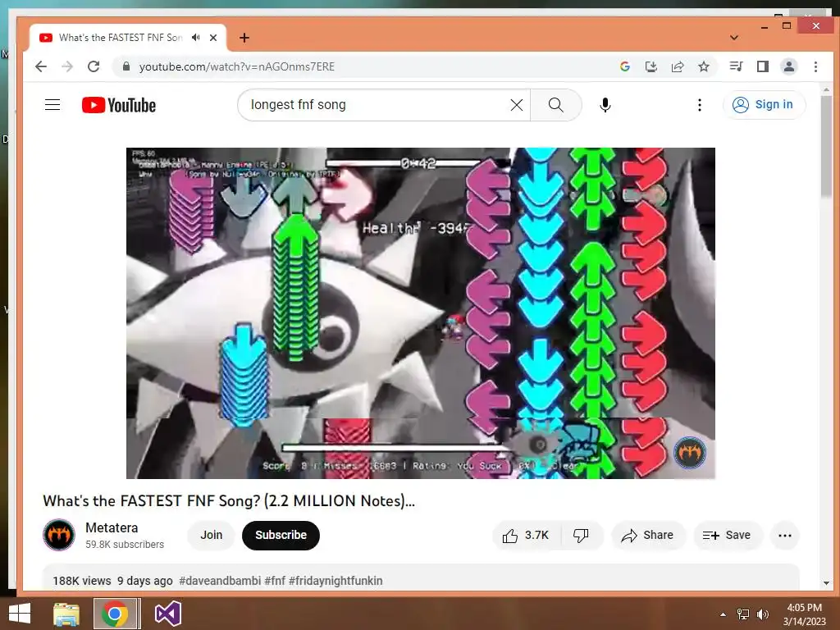Screen dimensions: 840x630
Task: Open a new browser tab
Action: pos(244,38)
